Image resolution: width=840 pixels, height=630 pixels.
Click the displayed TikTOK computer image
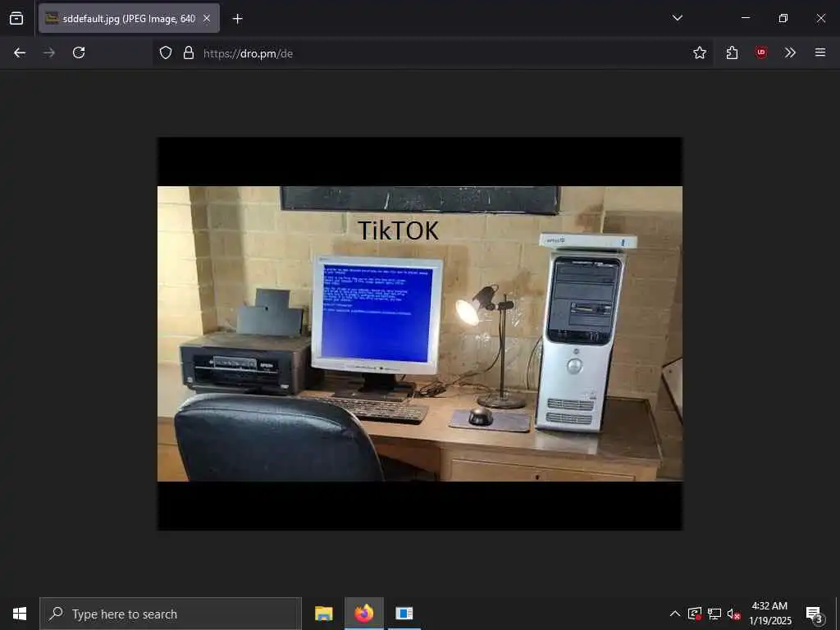pyautogui.click(x=420, y=334)
